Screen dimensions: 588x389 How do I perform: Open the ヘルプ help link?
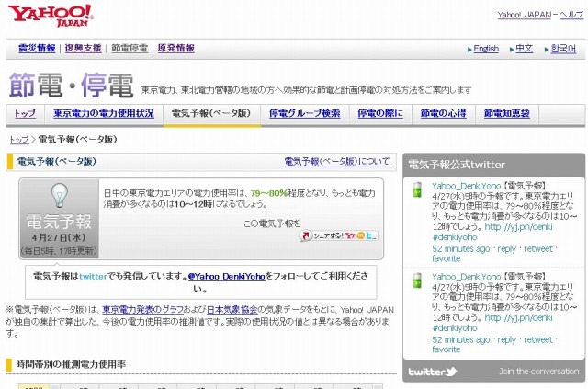(571, 15)
